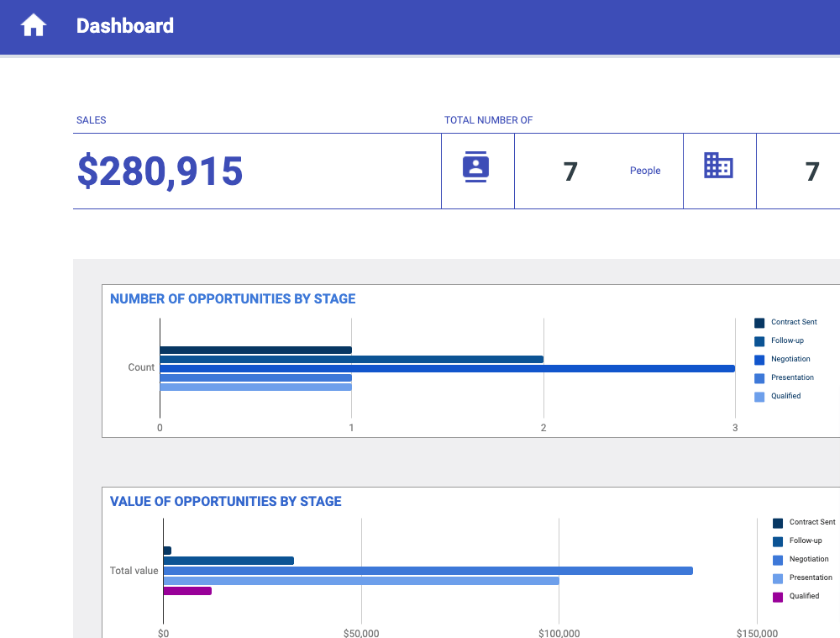Click Presentation swatch in count chart legend
Screen dimensions: 840x638
(759, 378)
